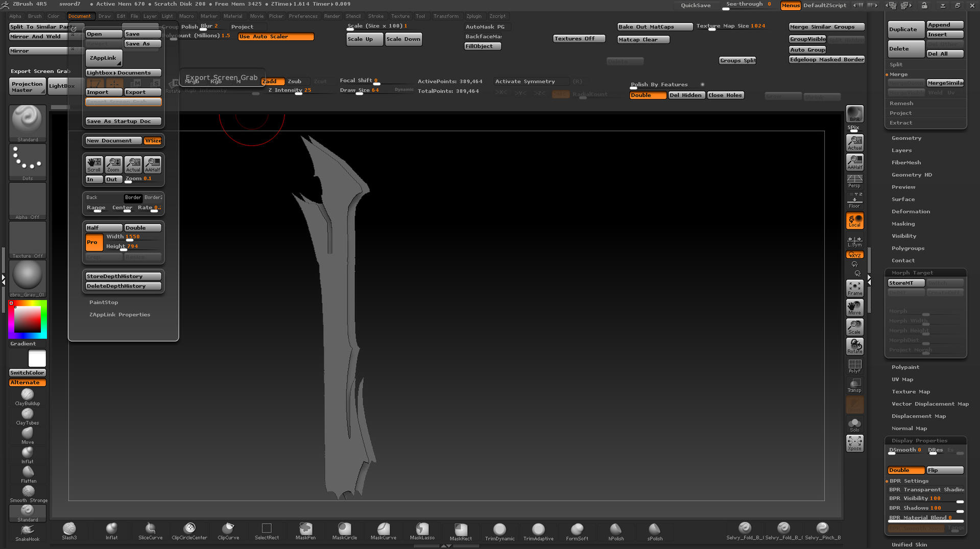Open the Lightbox Documents browser
Screen dimensions: 980x549
point(123,73)
